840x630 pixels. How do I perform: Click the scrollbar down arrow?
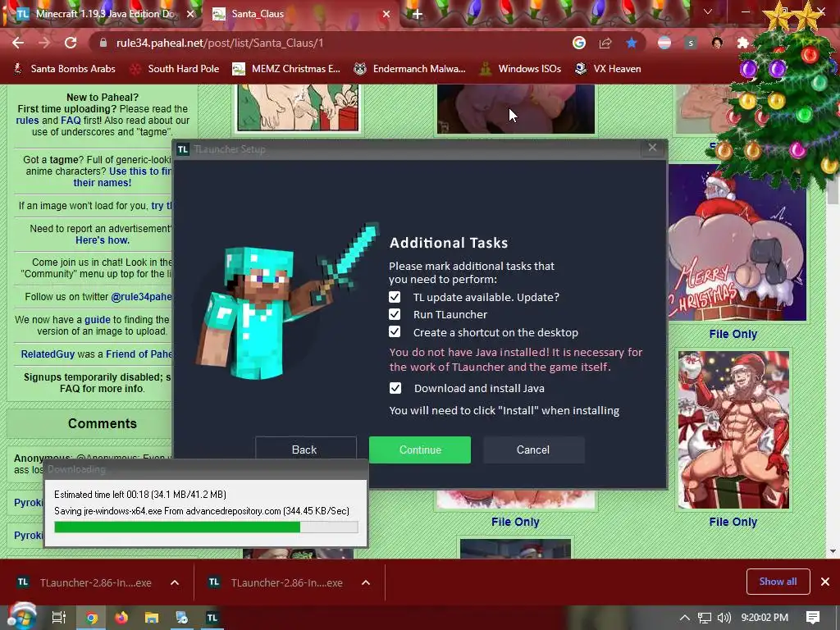[x=833, y=550]
